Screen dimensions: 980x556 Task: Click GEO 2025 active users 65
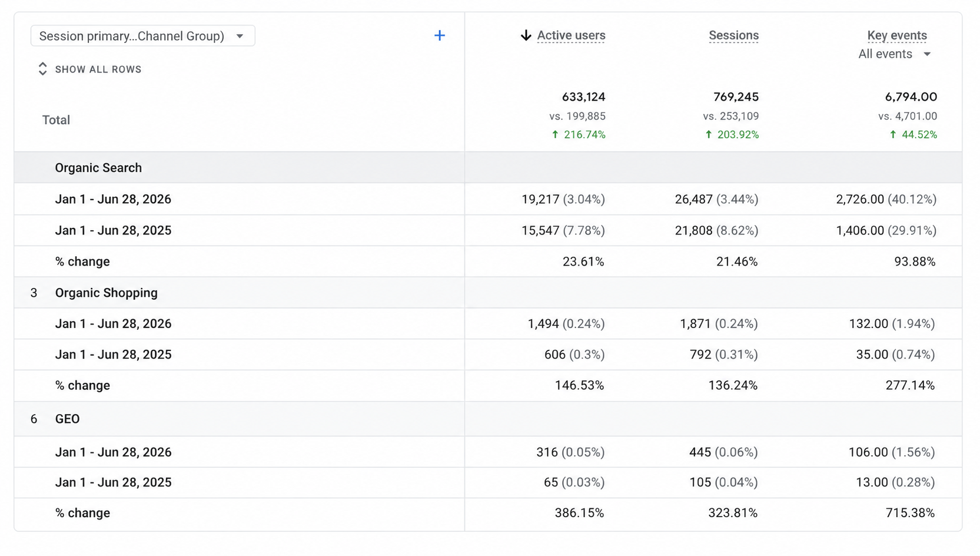point(551,482)
